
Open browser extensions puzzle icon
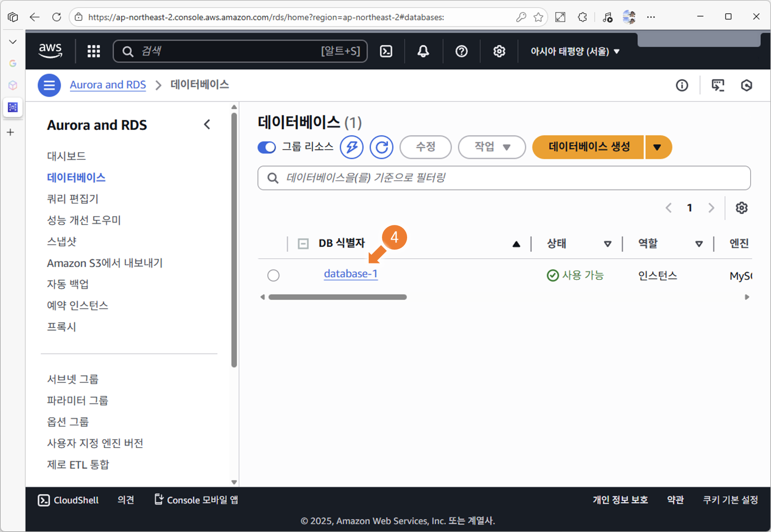coord(583,17)
